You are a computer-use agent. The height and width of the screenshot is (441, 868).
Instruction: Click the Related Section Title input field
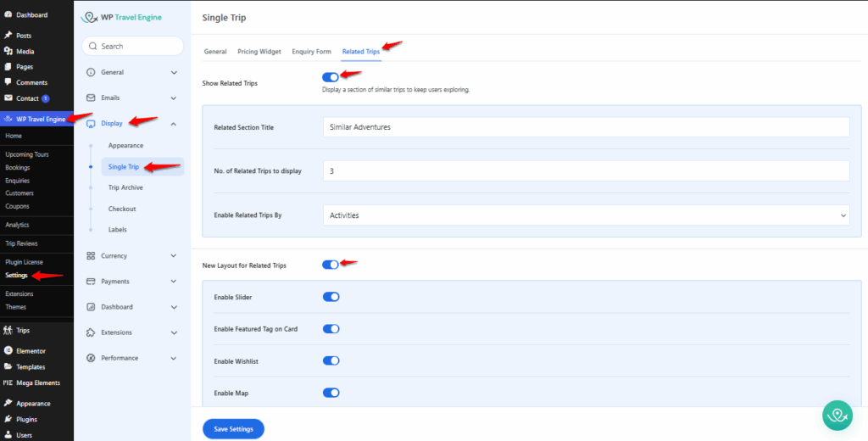tap(586, 127)
